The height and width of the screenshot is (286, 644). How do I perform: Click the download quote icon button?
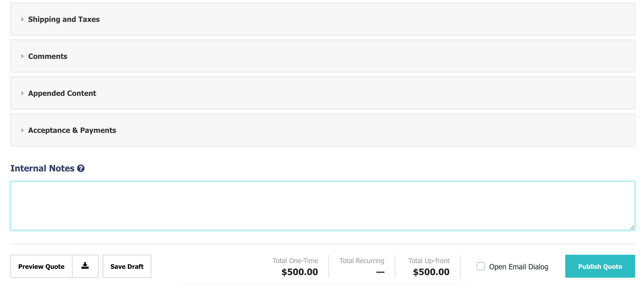click(85, 266)
